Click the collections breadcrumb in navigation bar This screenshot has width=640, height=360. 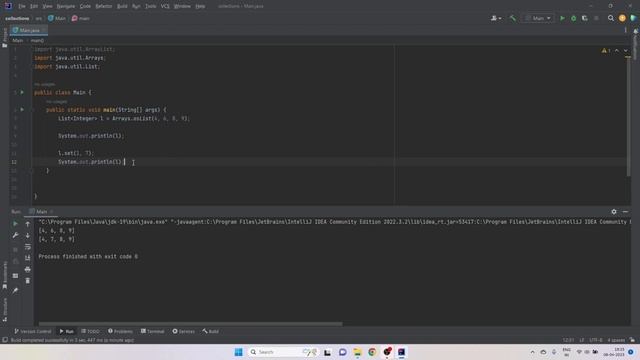coord(17,18)
